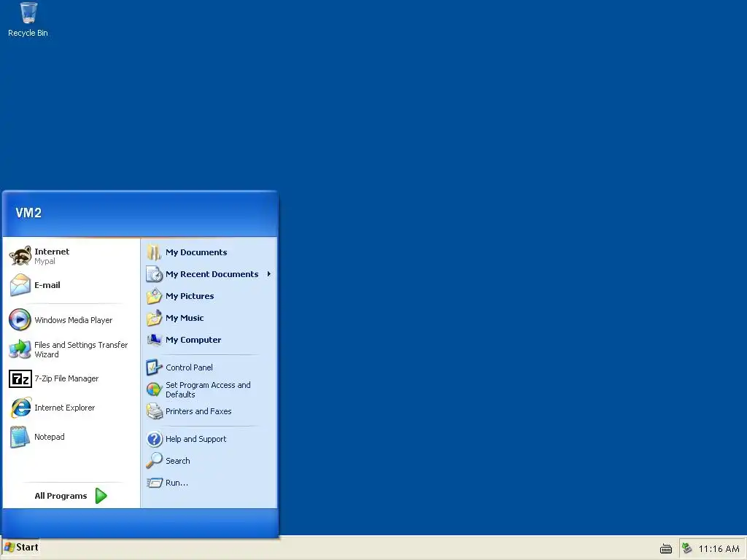Open My Documents text link
This screenshot has height=560, width=747.
pos(196,252)
